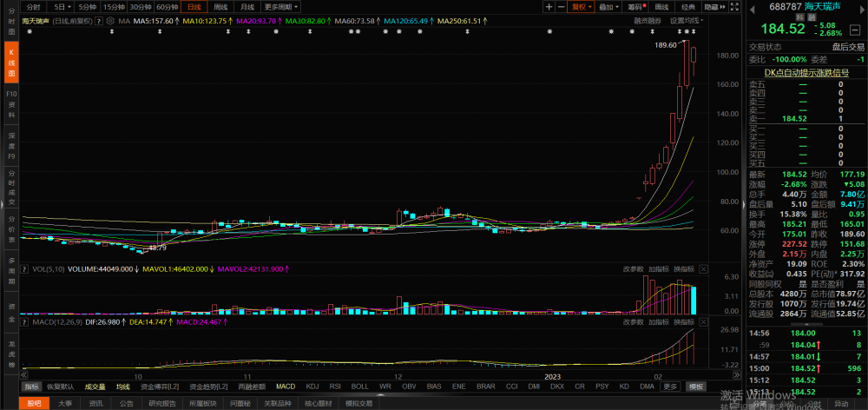Switch to 月线 monthly period
Screen dimensions: 868x410
247,7
